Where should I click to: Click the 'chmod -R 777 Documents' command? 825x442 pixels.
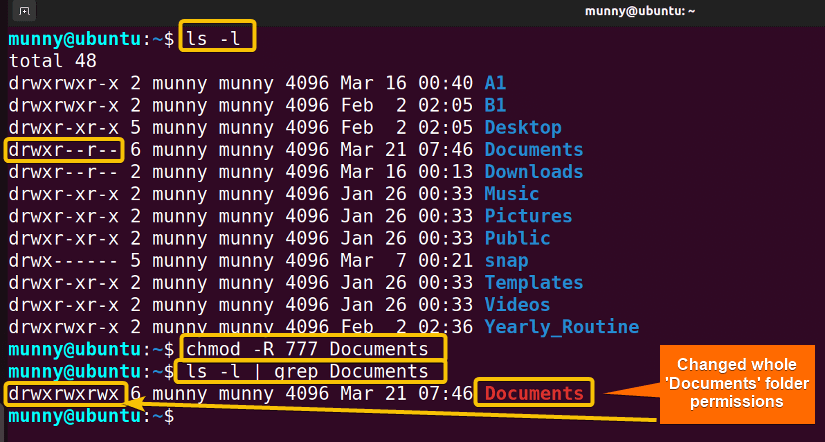click(308, 349)
